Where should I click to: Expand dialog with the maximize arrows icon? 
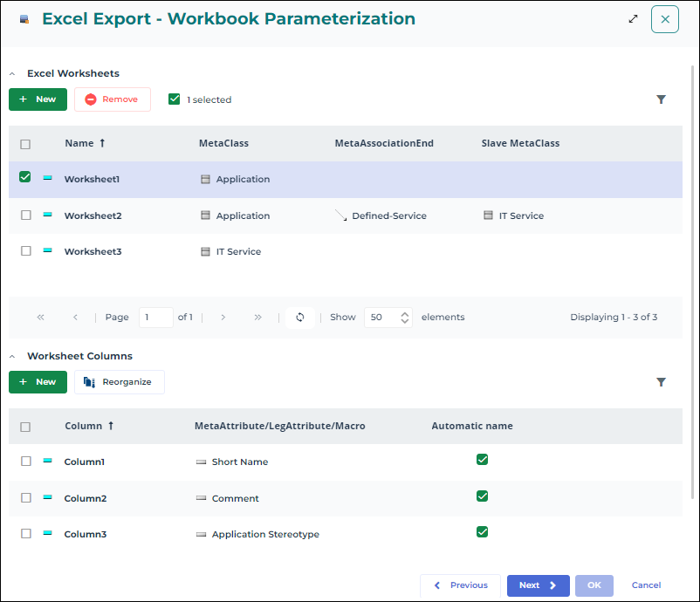(x=633, y=18)
